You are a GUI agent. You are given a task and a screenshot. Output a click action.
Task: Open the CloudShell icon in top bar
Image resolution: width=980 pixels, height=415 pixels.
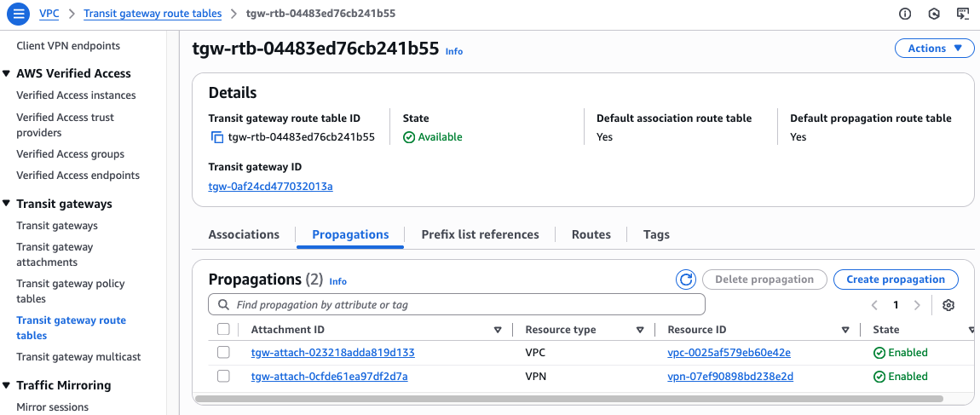tap(962, 14)
